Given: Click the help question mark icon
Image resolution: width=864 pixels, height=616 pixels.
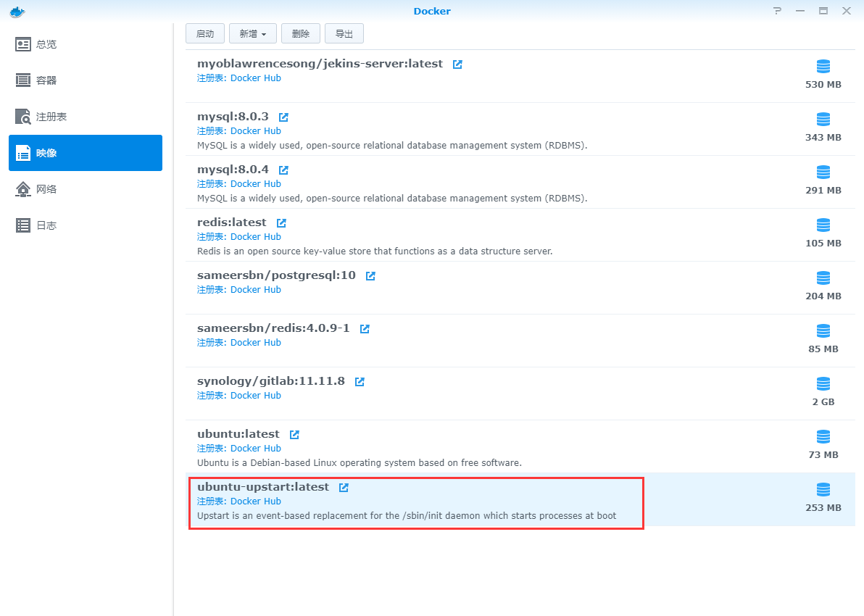Looking at the screenshot, I should [x=777, y=11].
